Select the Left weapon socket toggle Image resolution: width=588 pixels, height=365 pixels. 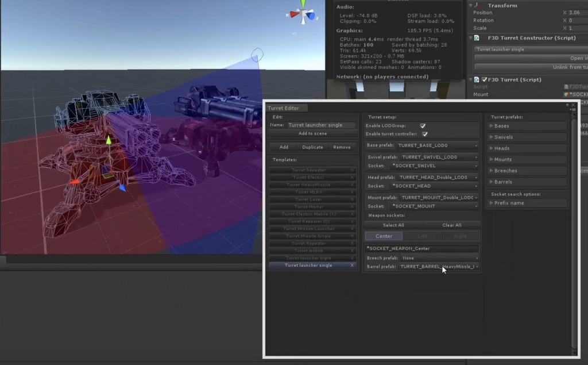(x=422, y=236)
